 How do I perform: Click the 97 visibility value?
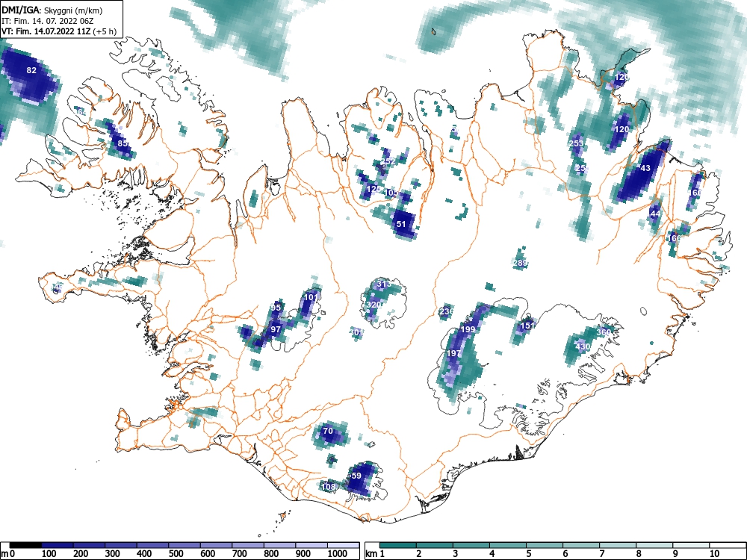click(276, 329)
